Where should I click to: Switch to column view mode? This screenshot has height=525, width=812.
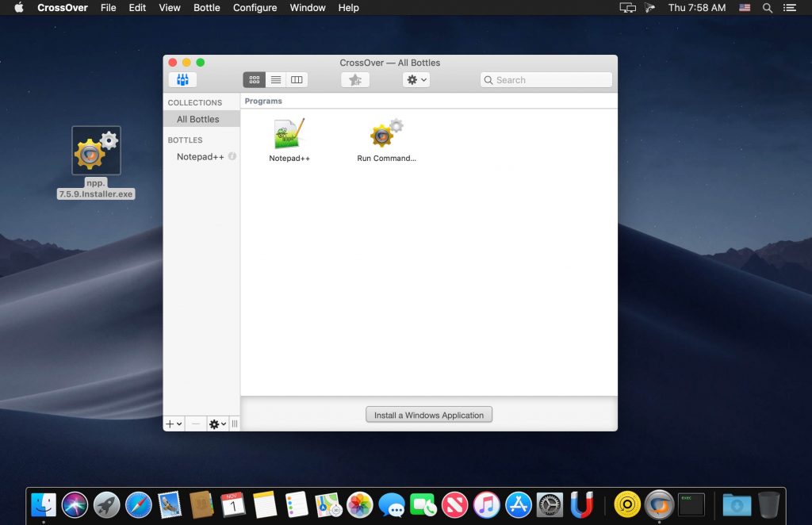coord(297,79)
